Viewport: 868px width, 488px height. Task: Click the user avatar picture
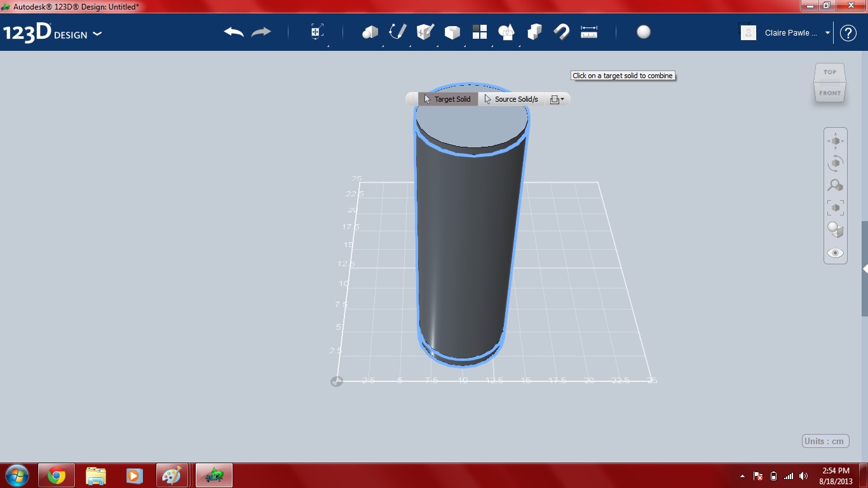pyautogui.click(x=749, y=32)
